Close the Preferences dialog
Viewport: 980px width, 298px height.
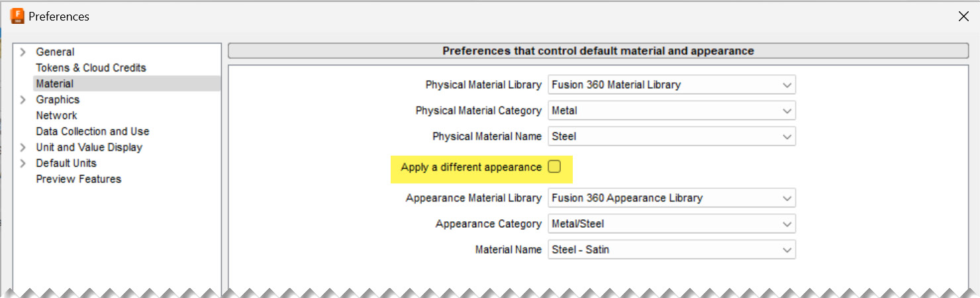(x=963, y=17)
